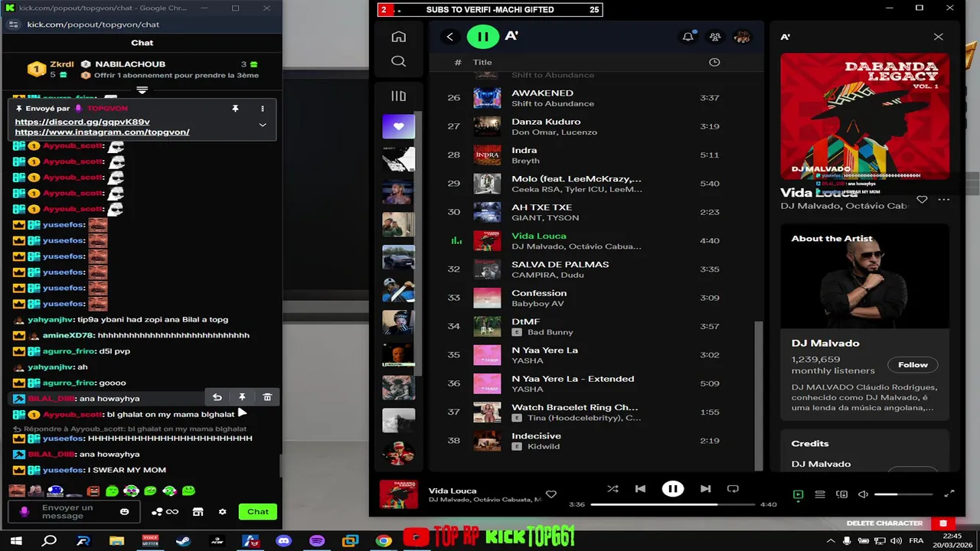This screenshot has height=551, width=980.
Task: Open Spotify search with the magnifier icon
Action: (398, 61)
